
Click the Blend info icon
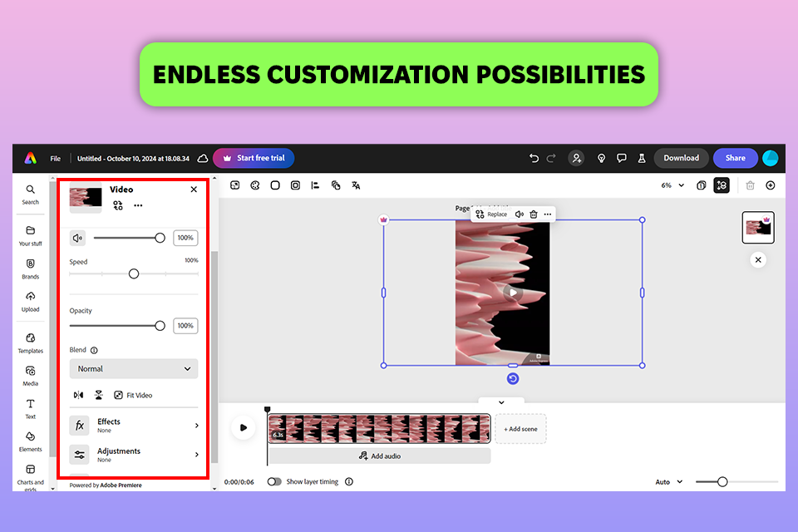point(94,350)
